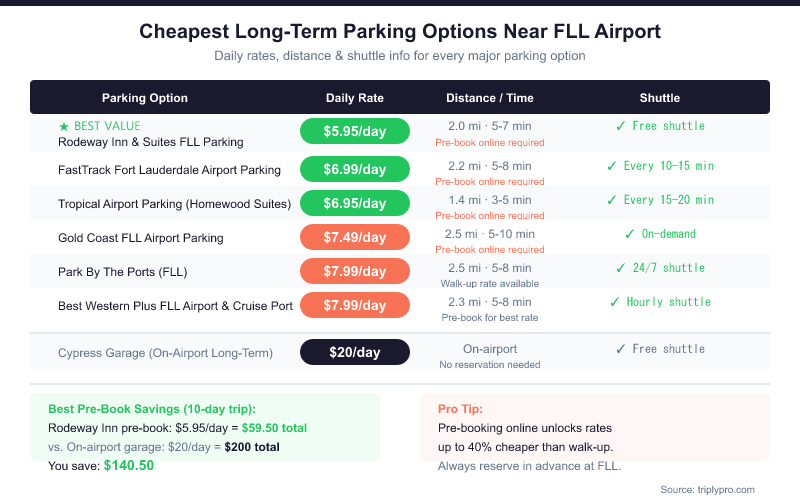Click the Rodeway Inn Free shuttle checkmark

[x=621, y=126]
